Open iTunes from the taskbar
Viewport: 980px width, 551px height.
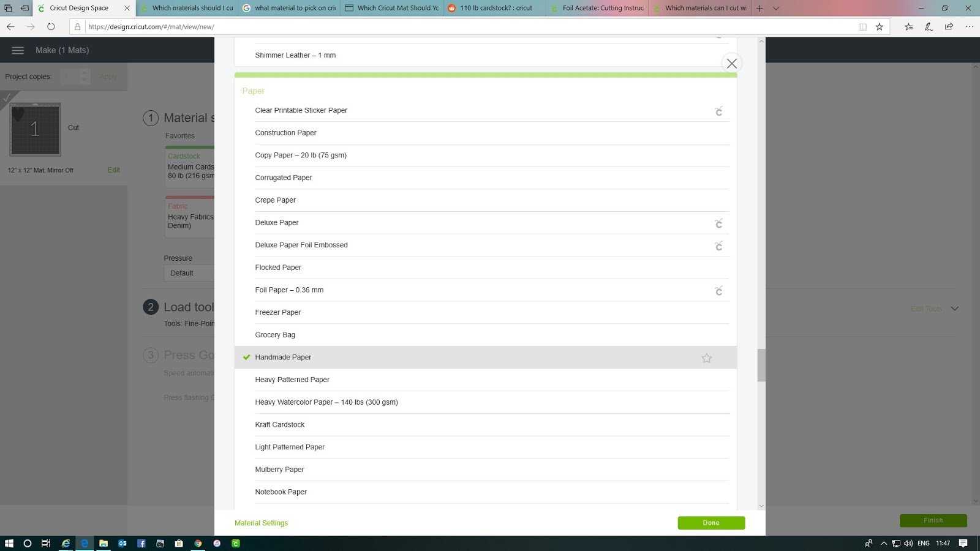click(x=217, y=543)
